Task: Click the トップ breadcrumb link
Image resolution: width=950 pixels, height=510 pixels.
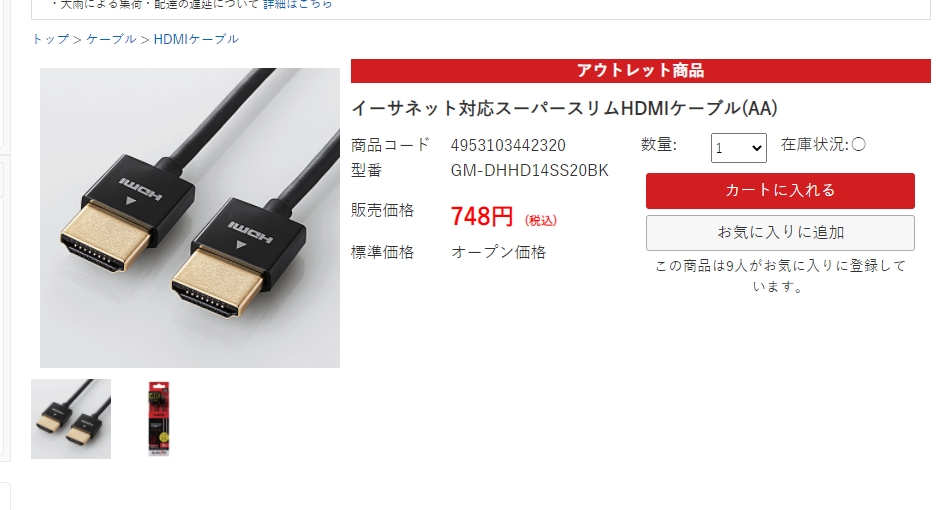Action: click(50, 39)
